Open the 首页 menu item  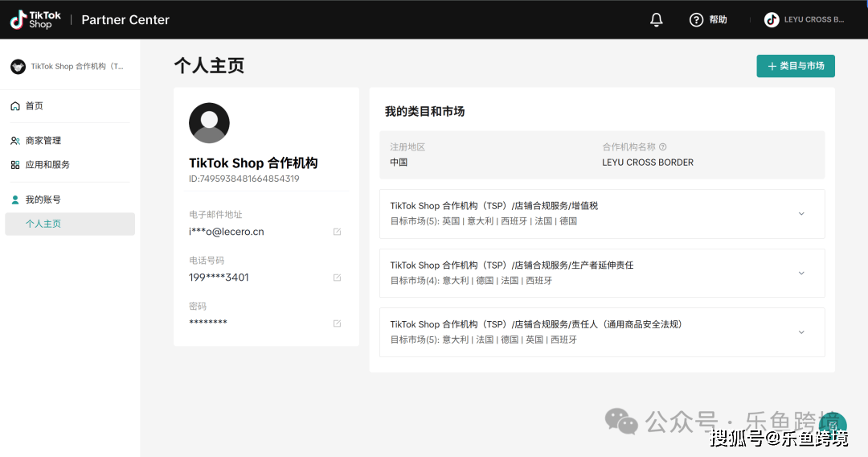[34, 106]
